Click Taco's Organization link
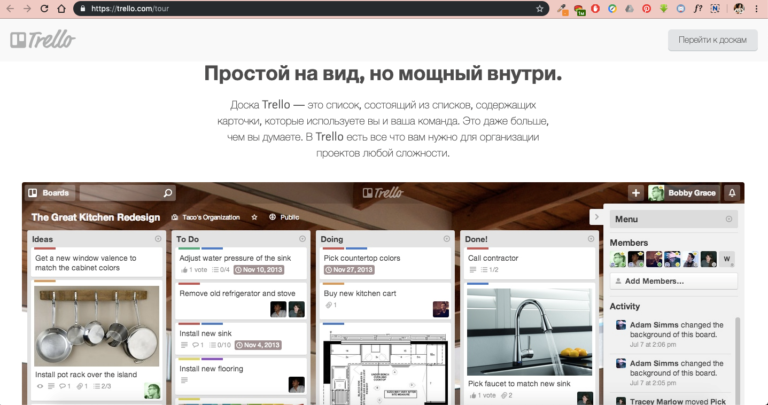Viewport: 768px width, 405px height. [x=206, y=217]
